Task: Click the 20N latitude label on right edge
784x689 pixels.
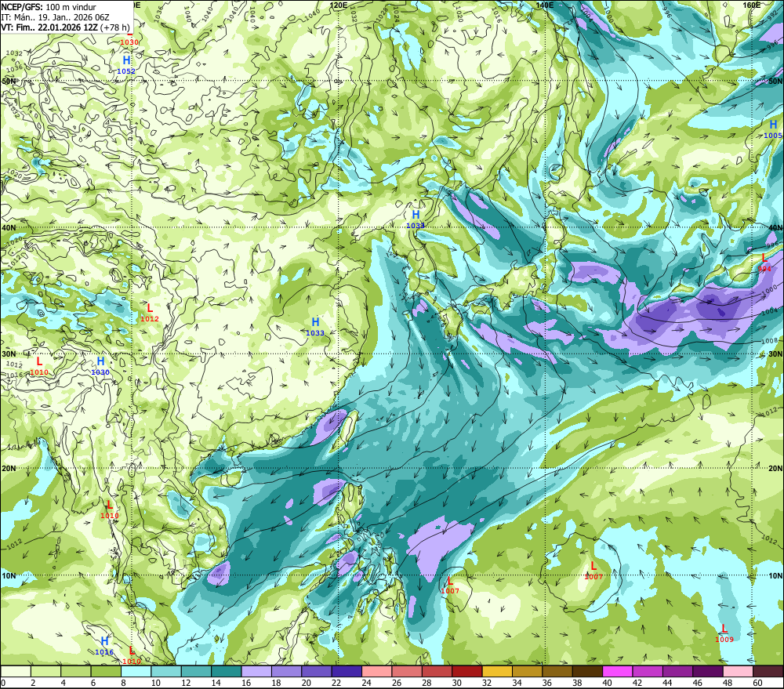Action: [775, 469]
